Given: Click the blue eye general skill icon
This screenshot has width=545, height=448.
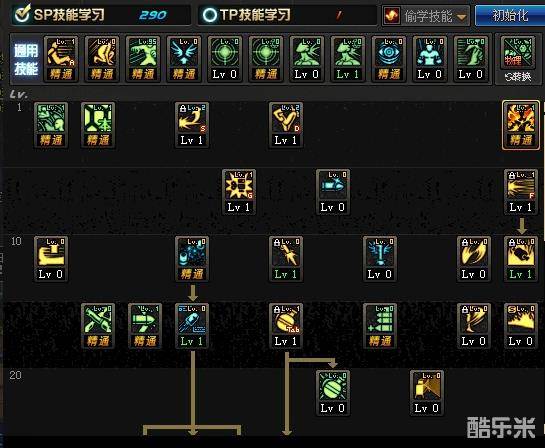Looking at the screenshot, I should 389,59.
